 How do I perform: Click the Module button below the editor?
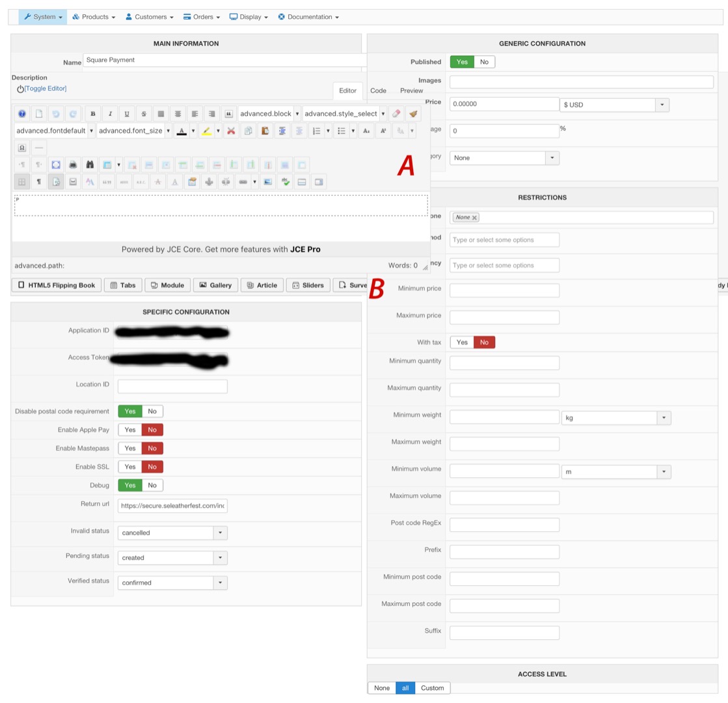[x=168, y=285]
